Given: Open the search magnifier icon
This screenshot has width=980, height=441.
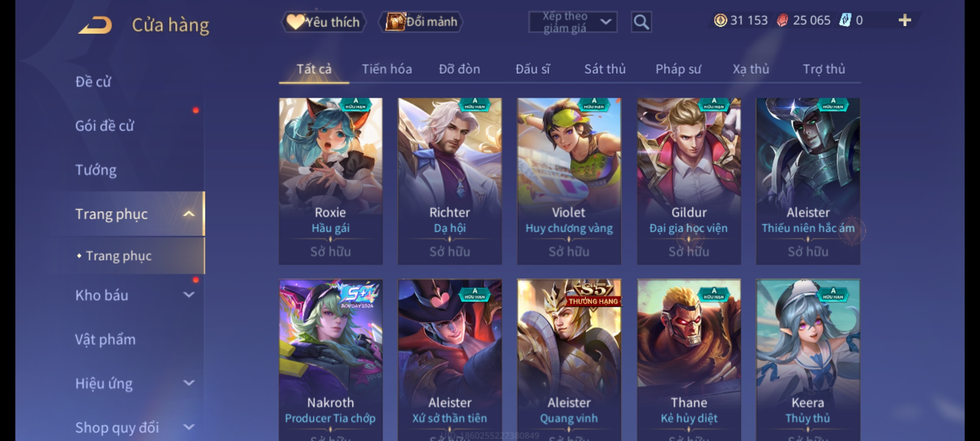Looking at the screenshot, I should coord(641,22).
